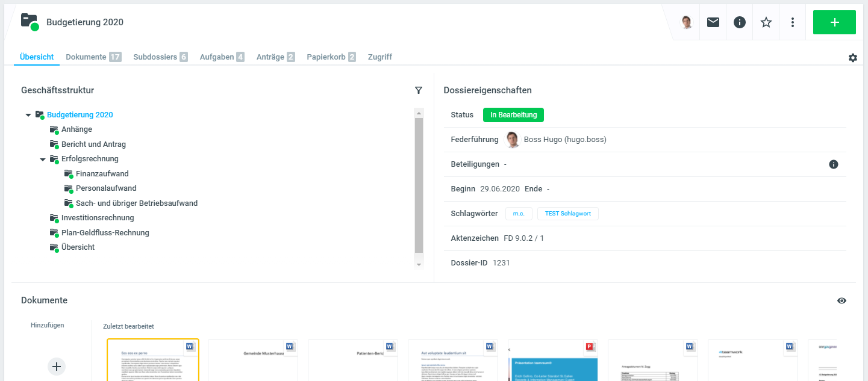The width and height of the screenshot is (868, 381).
Task: Click the TEST Schlagwort keyword tag
Action: [x=567, y=214]
